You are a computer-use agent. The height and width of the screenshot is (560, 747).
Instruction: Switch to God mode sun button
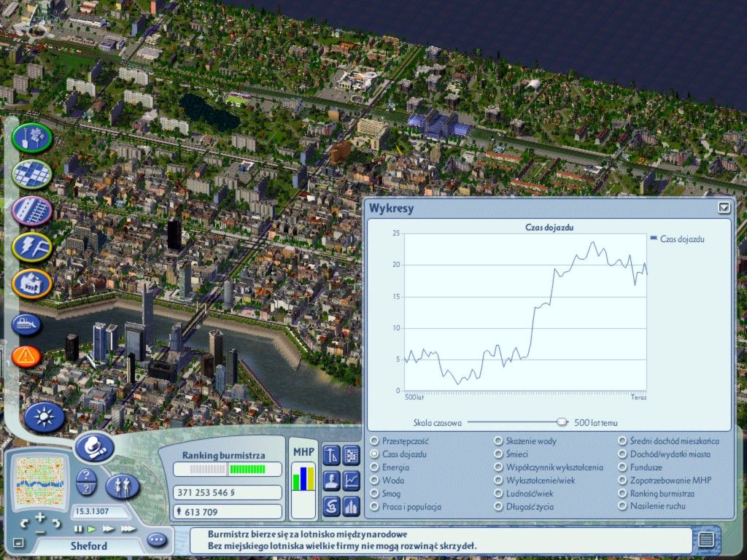[x=44, y=417]
